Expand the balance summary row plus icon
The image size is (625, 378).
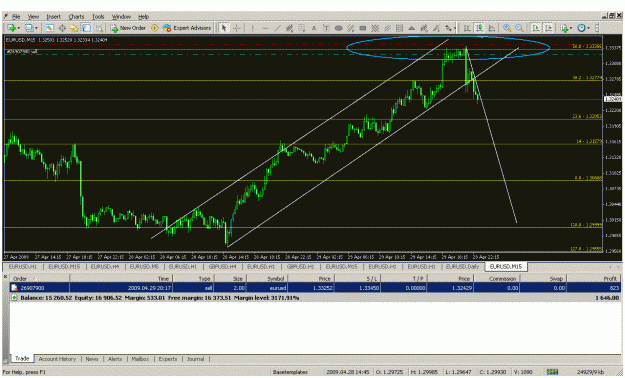click(14, 298)
